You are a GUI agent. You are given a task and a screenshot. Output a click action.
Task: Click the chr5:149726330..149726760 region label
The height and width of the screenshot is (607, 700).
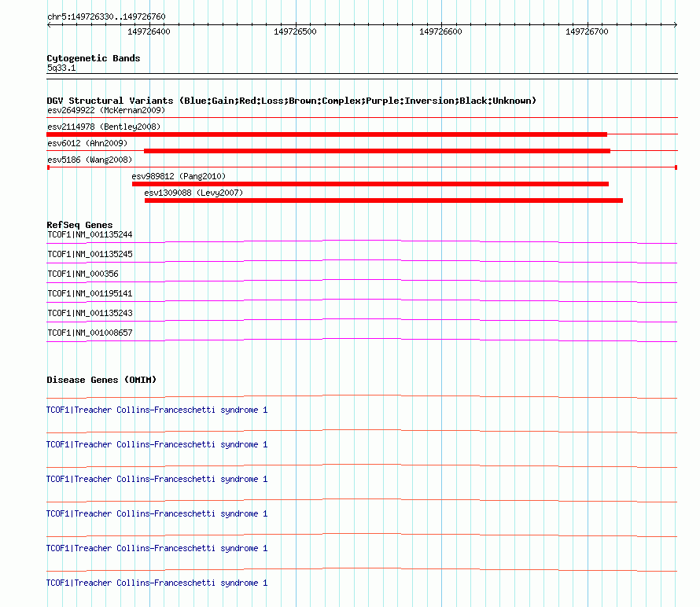click(106, 17)
